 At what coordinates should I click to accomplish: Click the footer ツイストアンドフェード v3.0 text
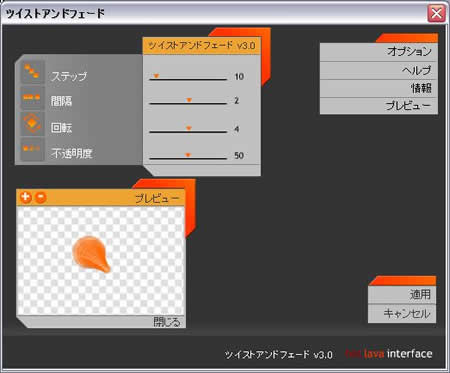278,354
